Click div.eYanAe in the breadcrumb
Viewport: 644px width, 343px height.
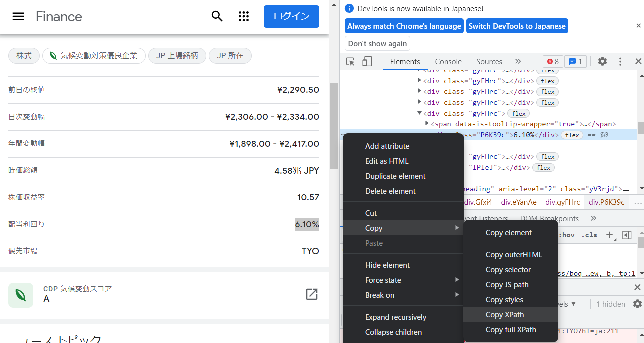tap(519, 202)
